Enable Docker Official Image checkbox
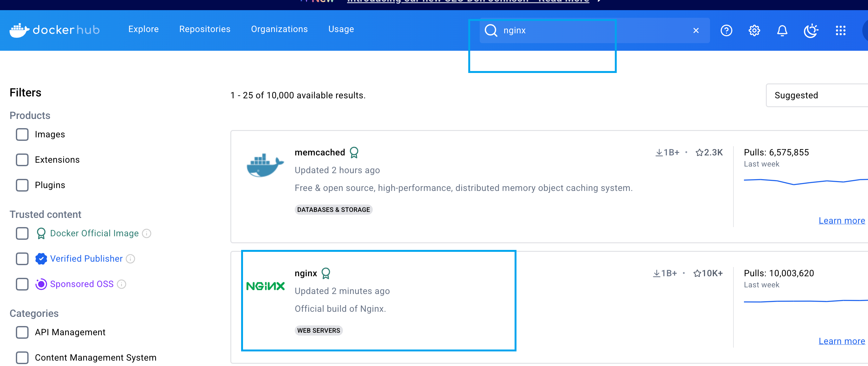868x366 pixels. pos(22,233)
